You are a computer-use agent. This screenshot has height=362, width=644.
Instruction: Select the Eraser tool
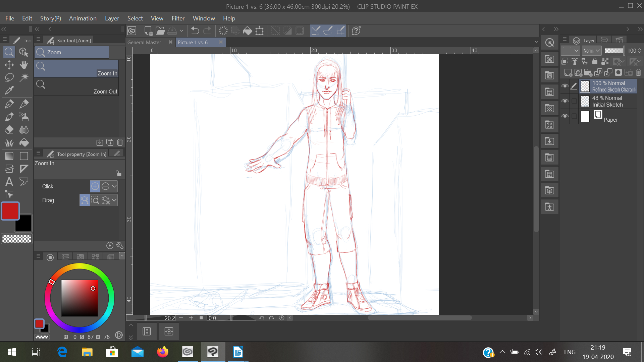tap(9, 130)
